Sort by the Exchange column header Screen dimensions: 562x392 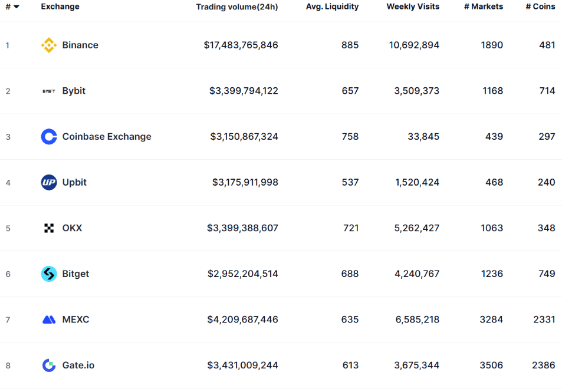[x=60, y=6]
